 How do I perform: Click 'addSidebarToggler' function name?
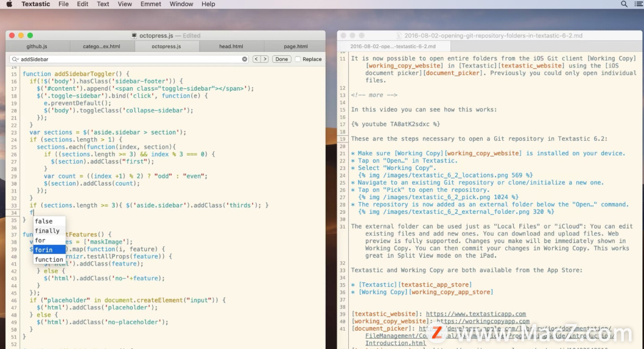85,74
